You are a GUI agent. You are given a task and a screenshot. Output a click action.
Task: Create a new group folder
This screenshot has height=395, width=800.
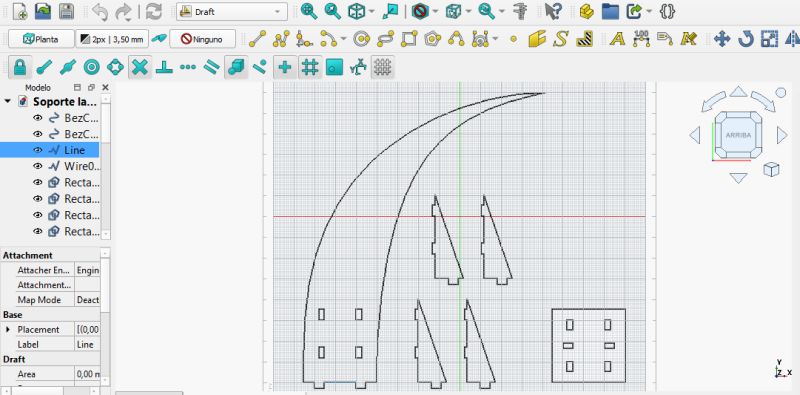pos(610,11)
